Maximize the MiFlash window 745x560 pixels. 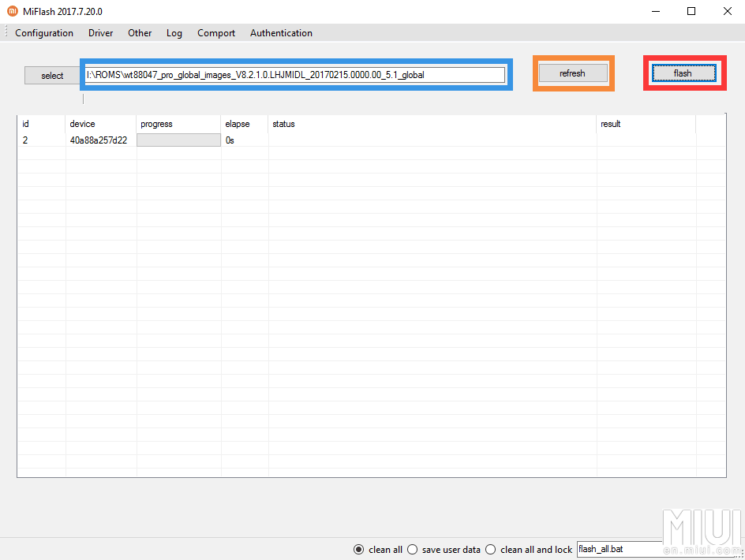(691, 11)
